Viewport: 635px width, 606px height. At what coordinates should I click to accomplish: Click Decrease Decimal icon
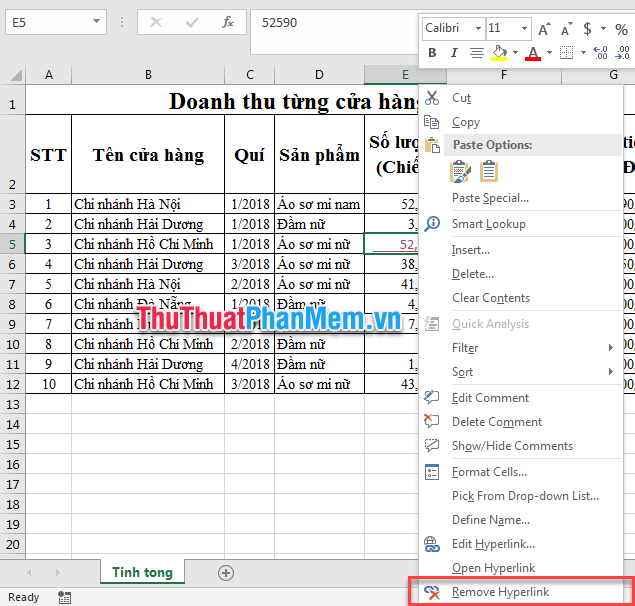(622, 53)
